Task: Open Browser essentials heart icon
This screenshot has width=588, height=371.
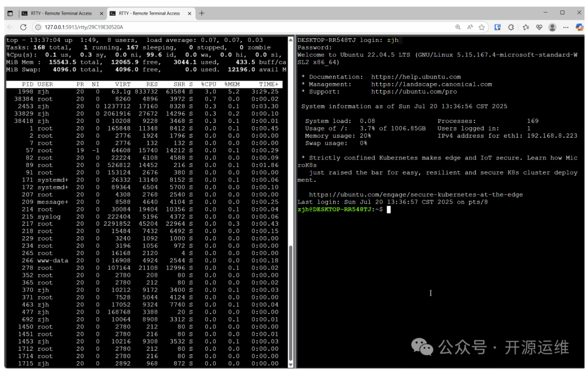Action: coord(539,27)
